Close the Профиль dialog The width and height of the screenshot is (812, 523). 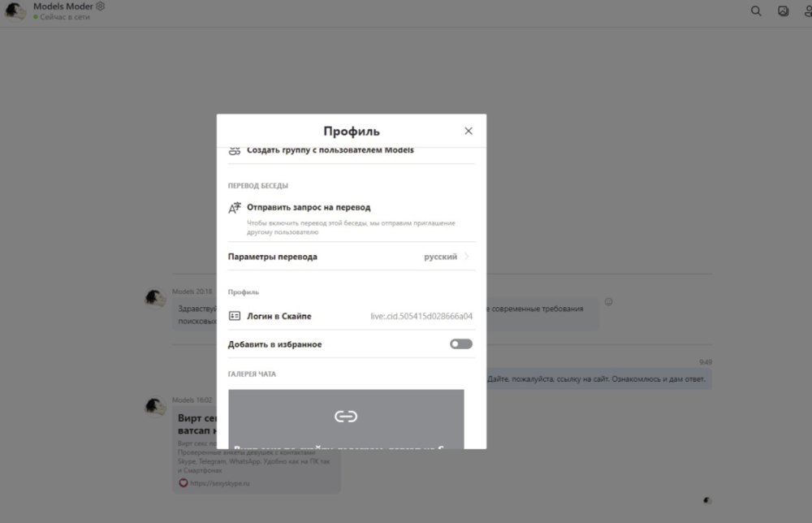(468, 131)
